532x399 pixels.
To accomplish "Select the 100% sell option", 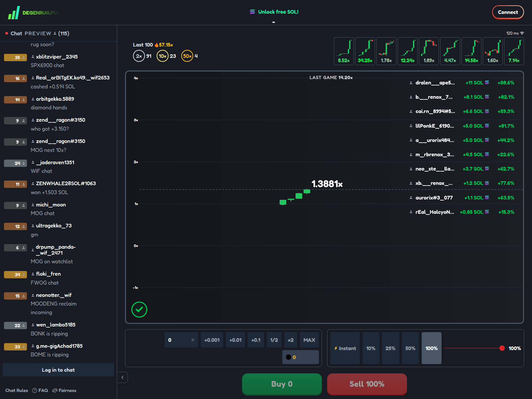I will 432,348.
